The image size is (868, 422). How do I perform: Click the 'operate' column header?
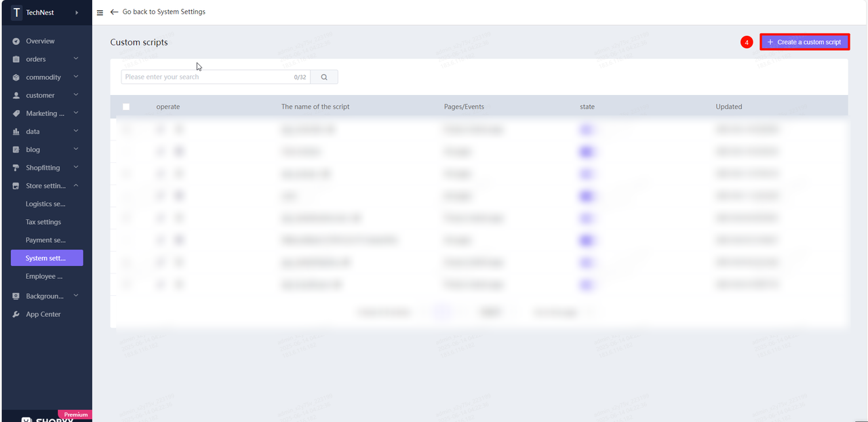(168, 107)
